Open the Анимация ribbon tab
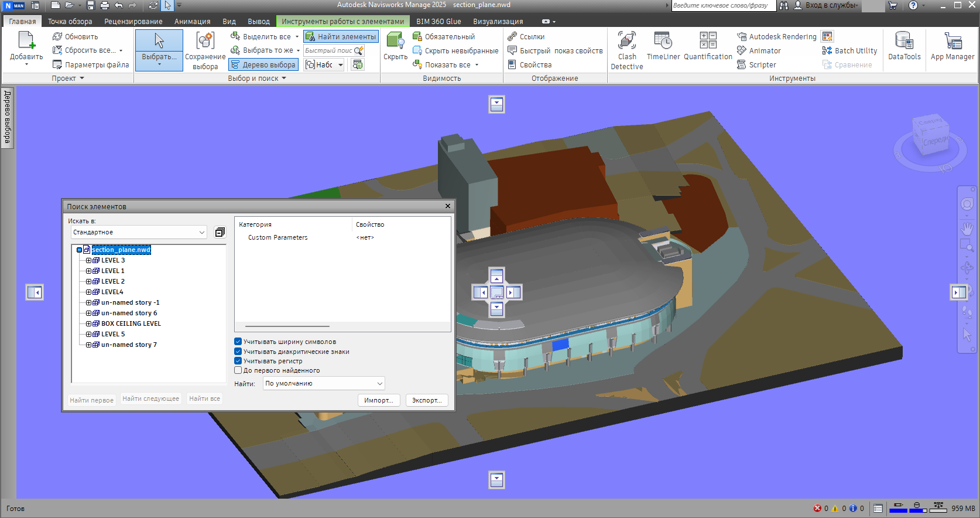 click(192, 21)
